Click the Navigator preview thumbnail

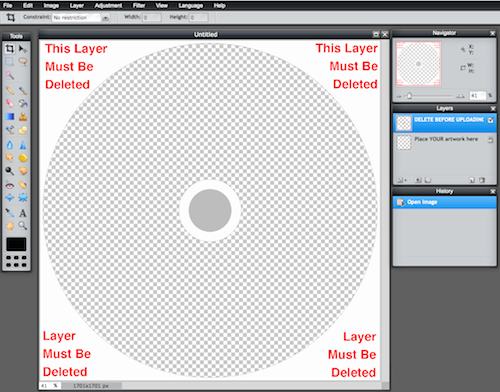coord(418,64)
